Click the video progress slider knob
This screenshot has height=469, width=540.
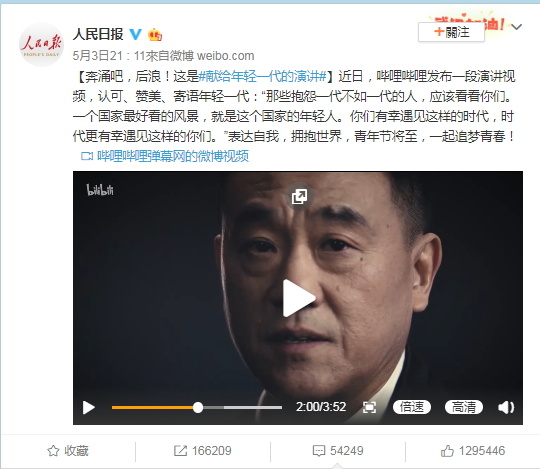(x=198, y=407)
